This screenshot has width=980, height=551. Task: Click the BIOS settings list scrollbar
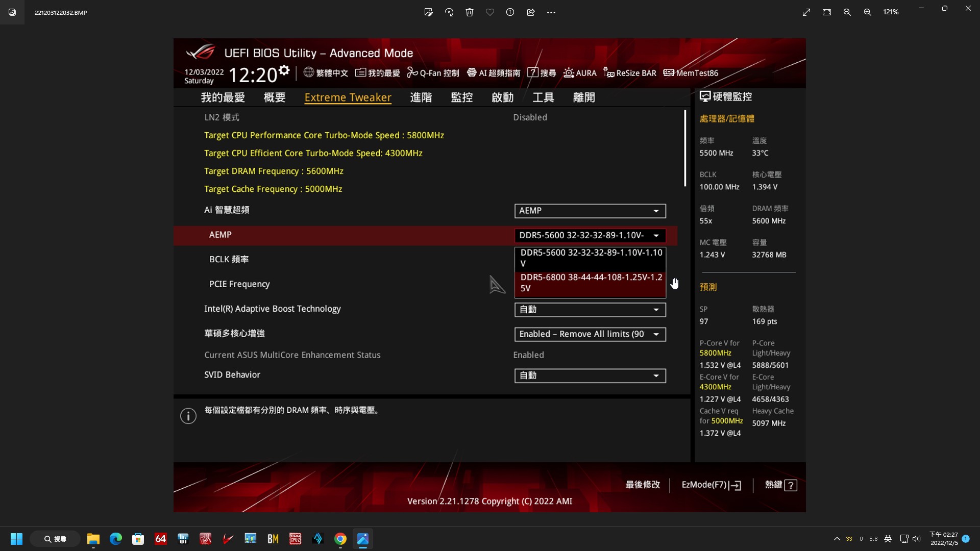pos(685,148)
